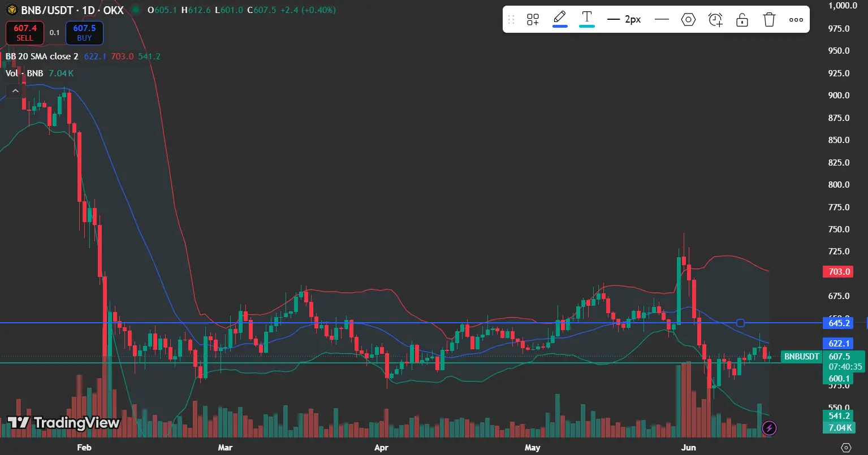Viewport: 868px width, 455px height.
Task: Click the green market status dot
Action: [x=135, y=10]
